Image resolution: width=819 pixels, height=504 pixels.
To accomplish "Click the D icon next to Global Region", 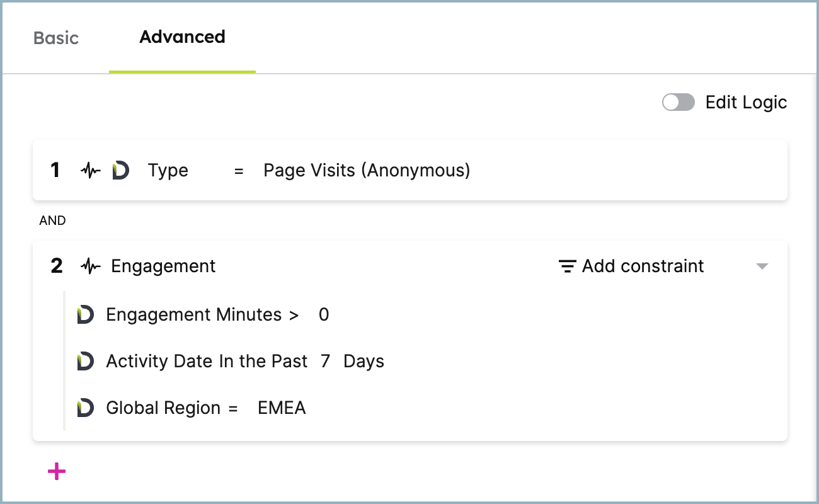I will [x=85, y=408].
